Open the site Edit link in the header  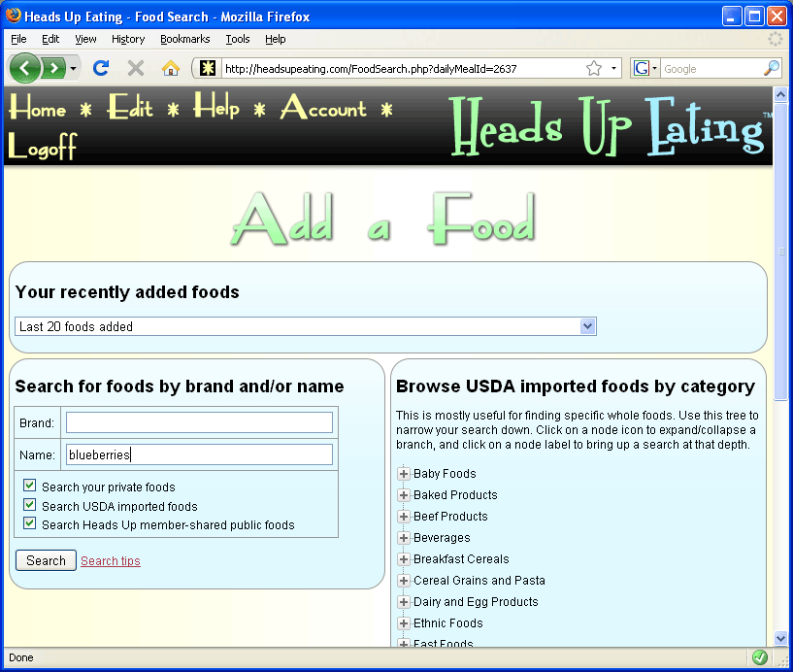130,106
